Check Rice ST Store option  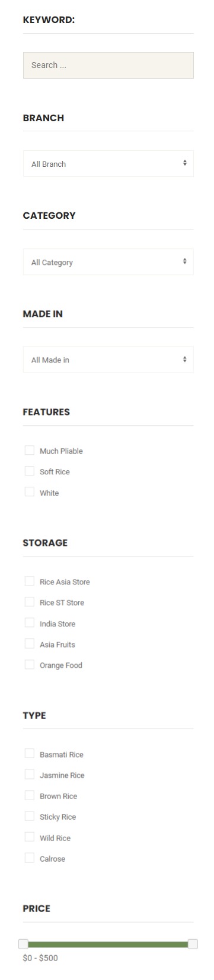click(30, 602)
